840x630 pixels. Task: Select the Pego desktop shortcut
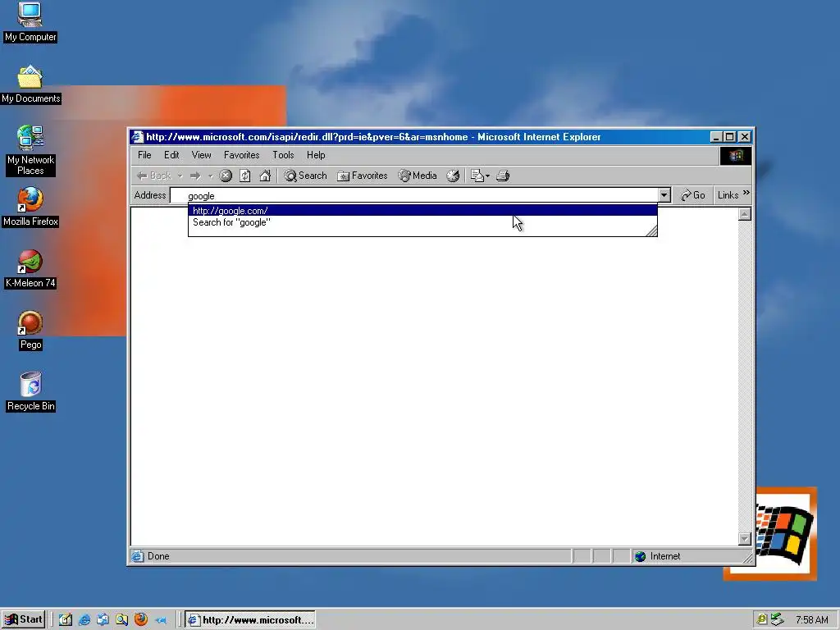point(30,331)
